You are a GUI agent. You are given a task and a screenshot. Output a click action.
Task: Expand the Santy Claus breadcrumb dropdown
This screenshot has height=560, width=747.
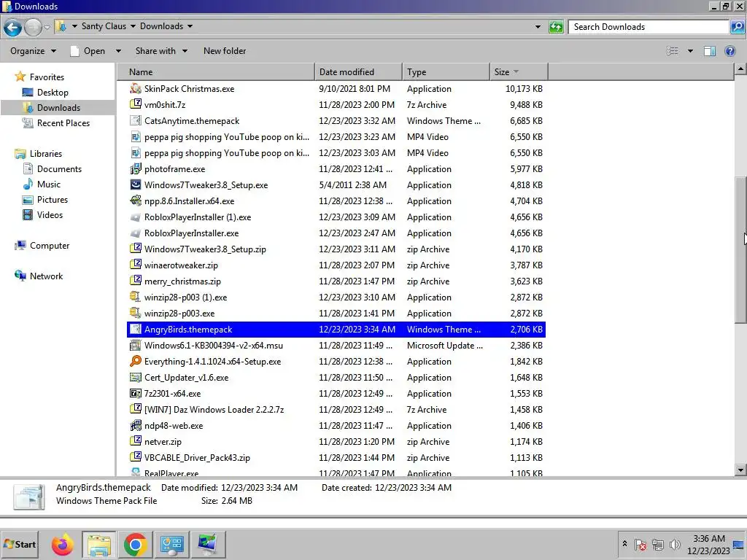point(133,26)
